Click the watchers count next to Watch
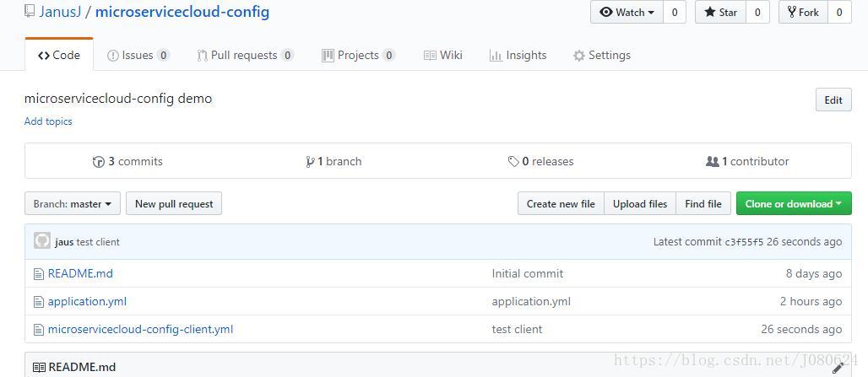This screenshot has height=377, width=868. coord(675,12)
